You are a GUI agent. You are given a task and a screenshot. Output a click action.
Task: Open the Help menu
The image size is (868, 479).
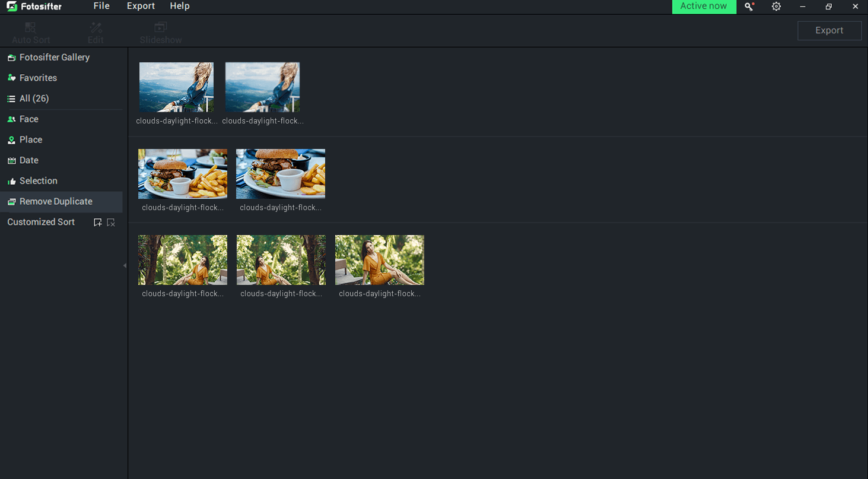(180, 6)
